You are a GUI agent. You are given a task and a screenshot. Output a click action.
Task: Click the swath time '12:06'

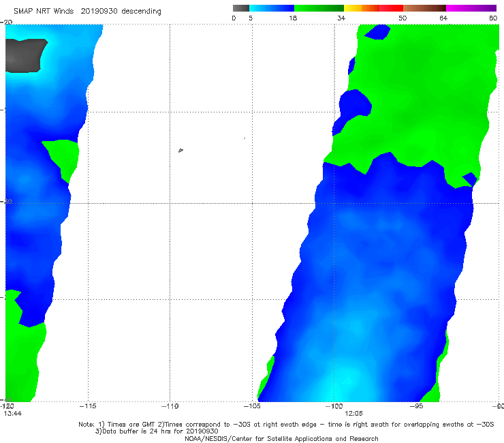click(x=353, y=414)
